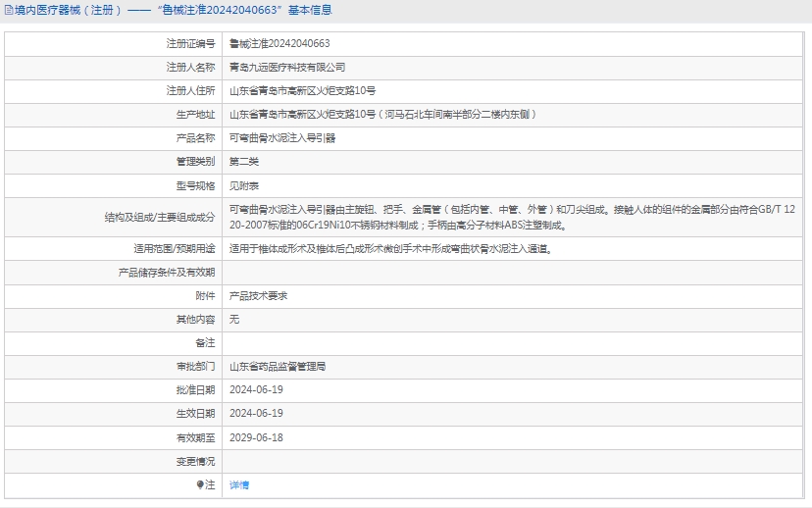The image size is (812, 508).
Task: Click product name 可弯曲骨水泥注入导引器
Action: [x=282, y=138]
